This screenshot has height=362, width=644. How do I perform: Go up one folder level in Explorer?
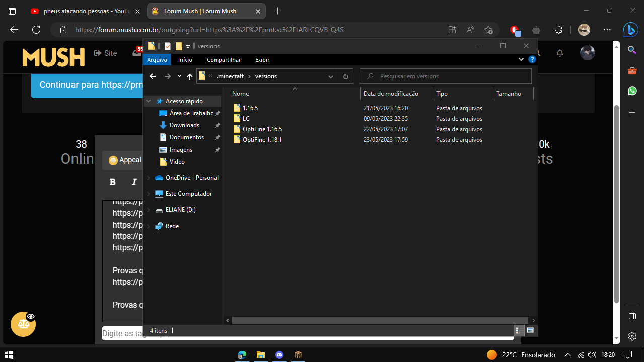[x=190, y=76]
